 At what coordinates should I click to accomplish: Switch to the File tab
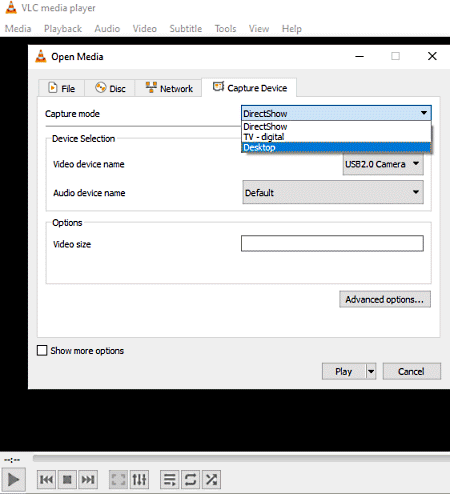pyautogui.click(x=62, y=88)
